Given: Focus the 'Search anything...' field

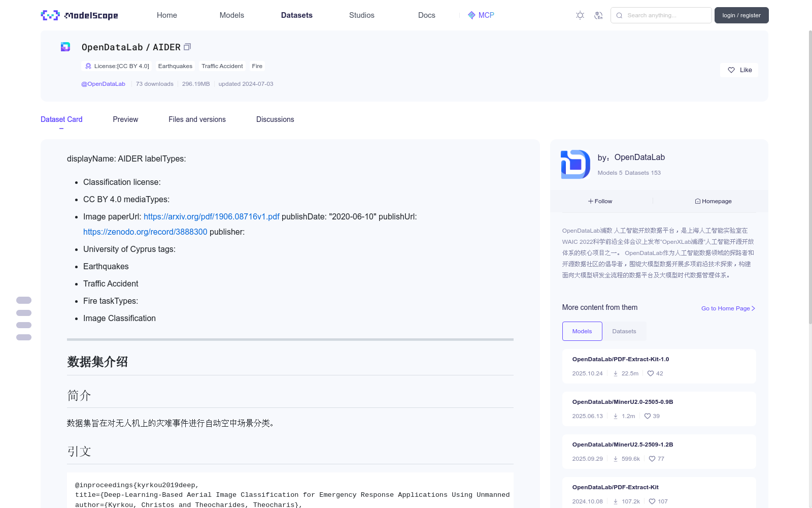Looking at the screenshot, I should [661, 15].
